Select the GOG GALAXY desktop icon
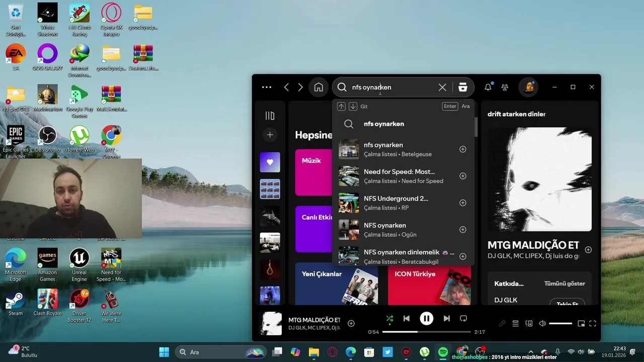This screenshot has width=644, height=362. (x=47, y=57)
